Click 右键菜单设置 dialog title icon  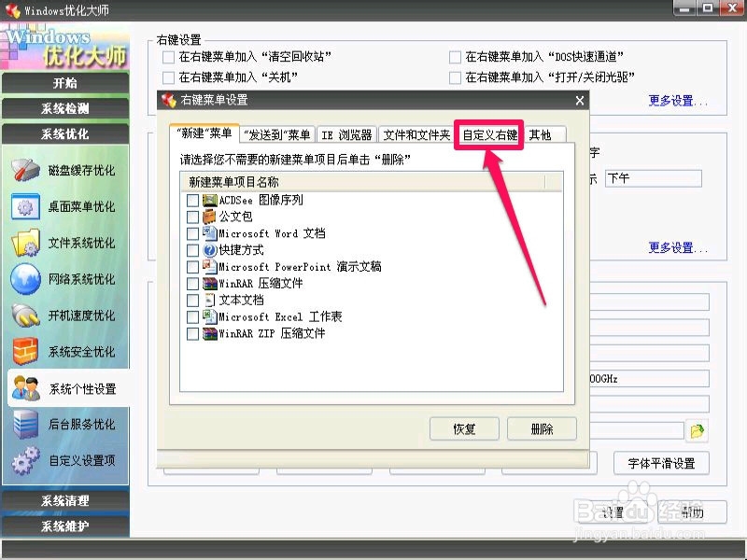[x=168, y=100]
